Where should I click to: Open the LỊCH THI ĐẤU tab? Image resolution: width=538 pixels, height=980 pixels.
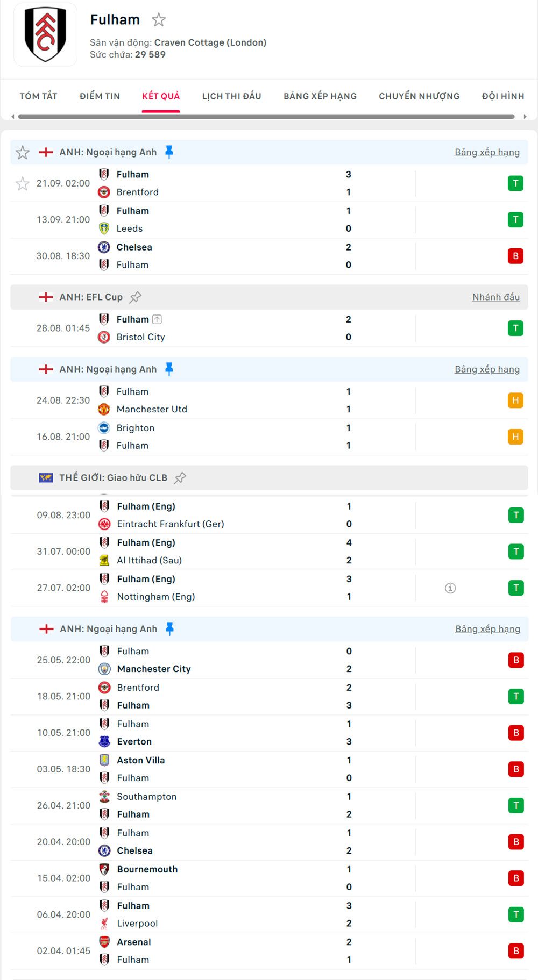(x=231, y=96)
